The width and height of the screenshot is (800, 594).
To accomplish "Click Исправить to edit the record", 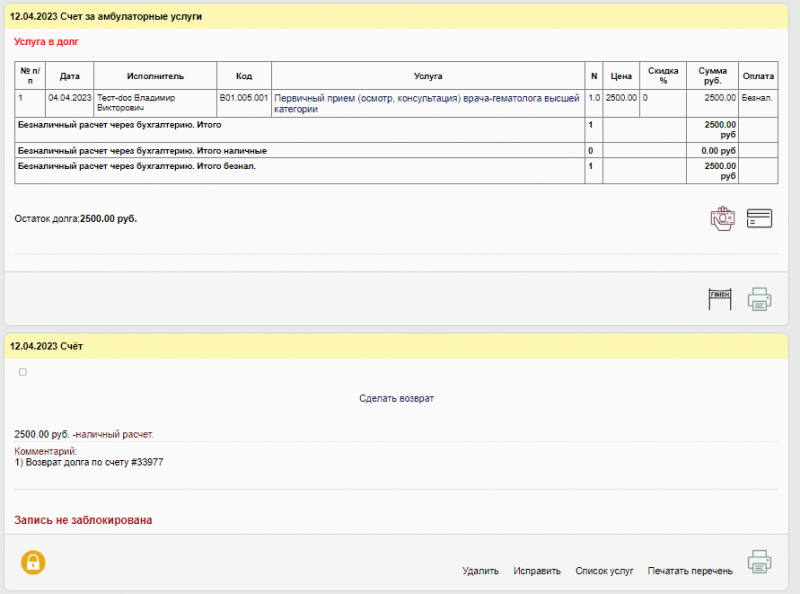I will (537, 571).
